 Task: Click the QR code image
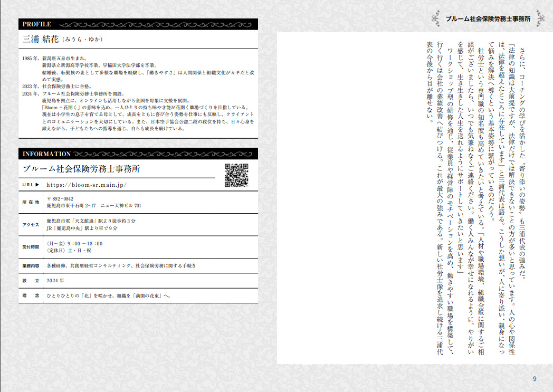point(236,176)
